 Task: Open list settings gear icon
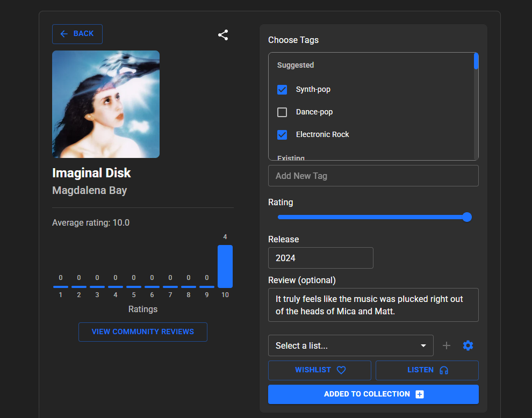pos(468,345)
